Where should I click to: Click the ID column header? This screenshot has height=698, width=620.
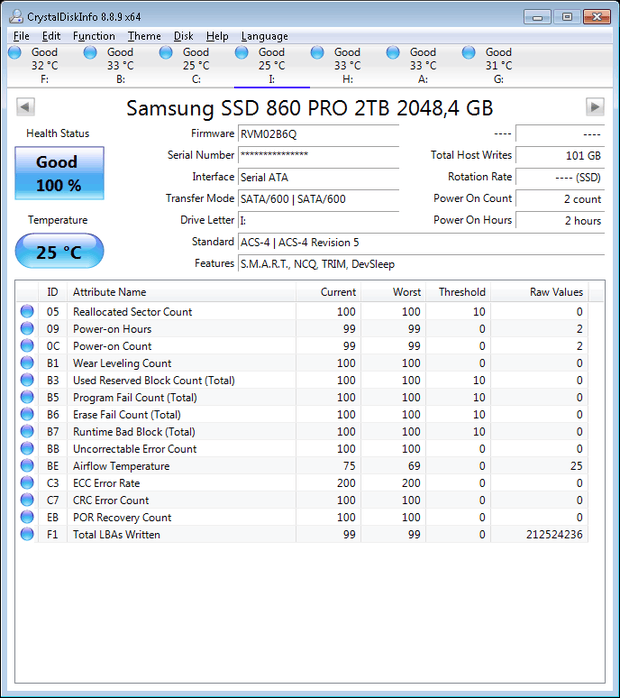click(x=53, y=292)
